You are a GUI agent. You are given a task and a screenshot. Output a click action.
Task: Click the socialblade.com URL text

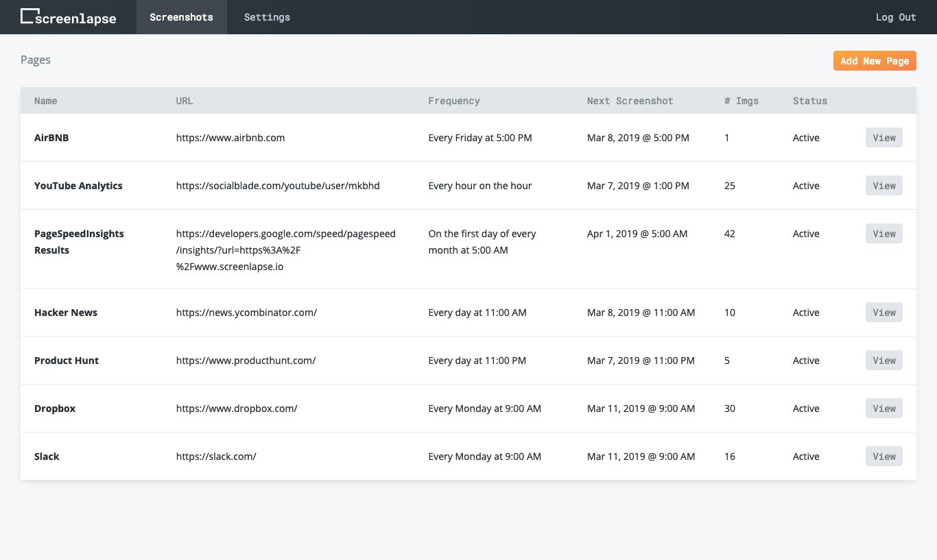(x=278, y=186)
